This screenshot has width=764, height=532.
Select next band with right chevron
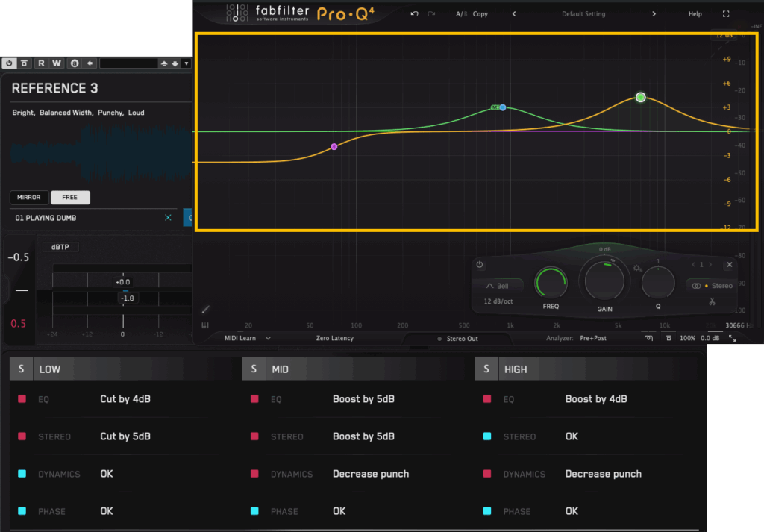pos(710,265)
